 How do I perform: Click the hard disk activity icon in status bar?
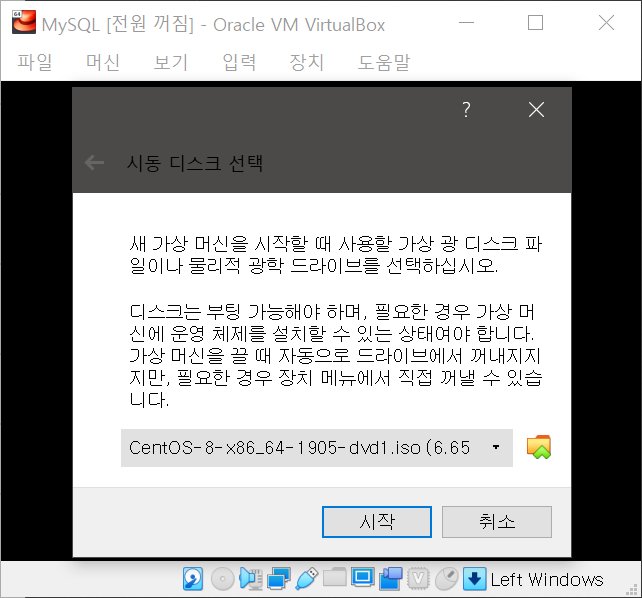click(x=192, y=579)
